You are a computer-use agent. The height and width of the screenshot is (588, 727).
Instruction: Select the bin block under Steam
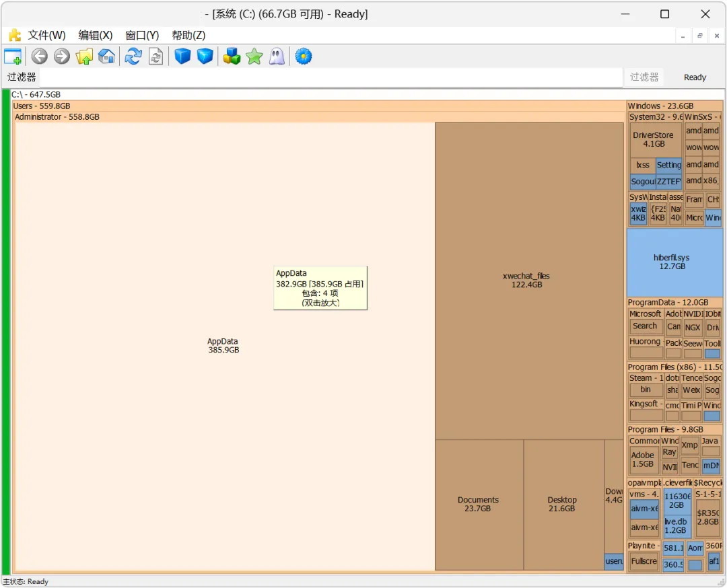click(646, 390)
